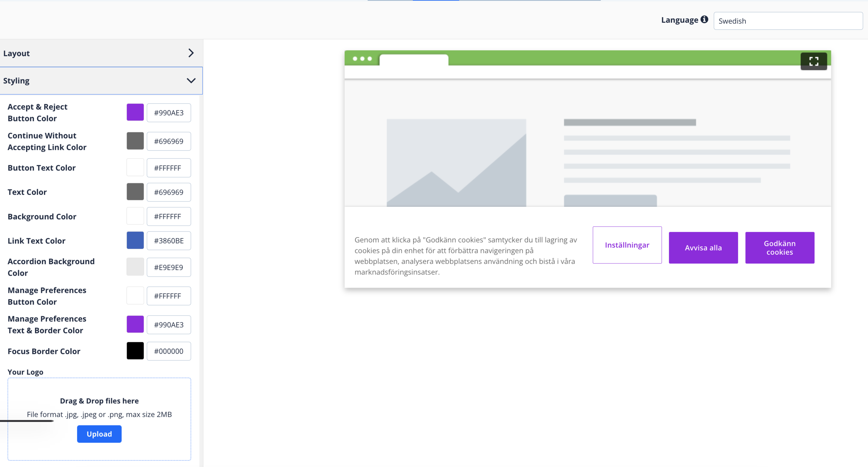
Task: Click the Godkänn cookies button
Action: [x=779, y=248]
